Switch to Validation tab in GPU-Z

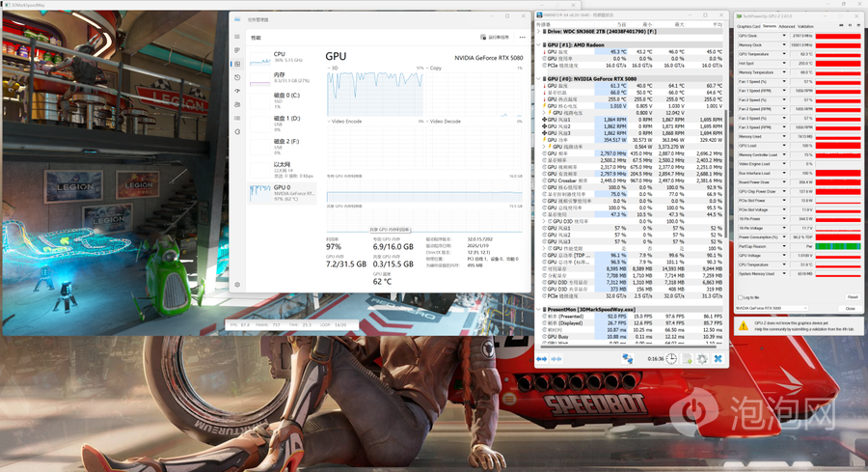click(805, 27)
